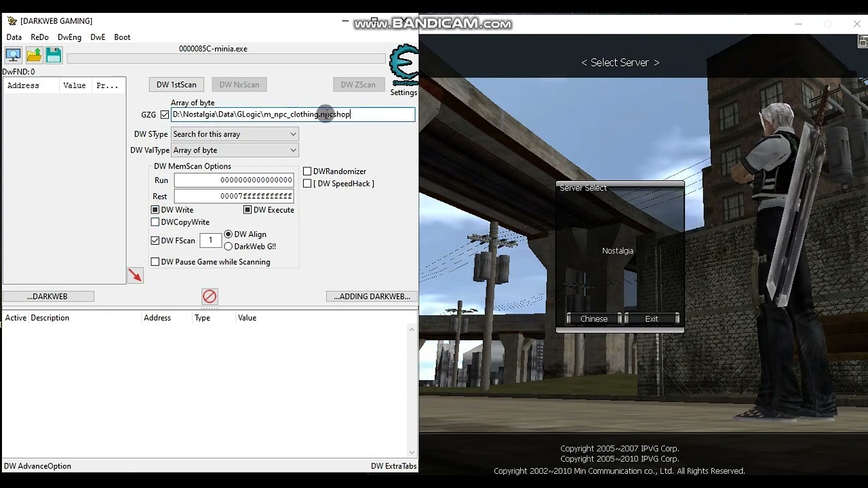Viewport: 868px width, 488px height.
Task: Enable the DWRandomizer checkbox
Action: pyautogui.click(x=307, y=171)
